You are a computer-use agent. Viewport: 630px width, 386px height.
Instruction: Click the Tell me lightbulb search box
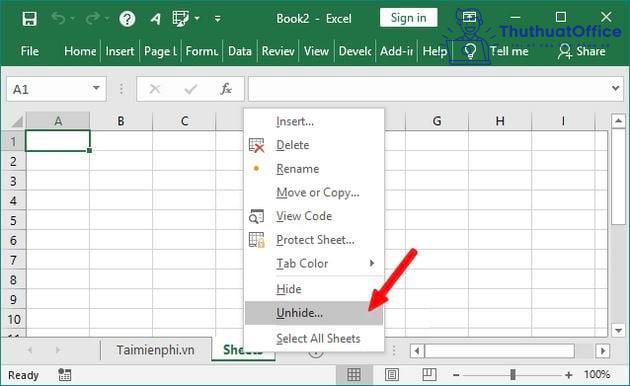coord(496,51)
